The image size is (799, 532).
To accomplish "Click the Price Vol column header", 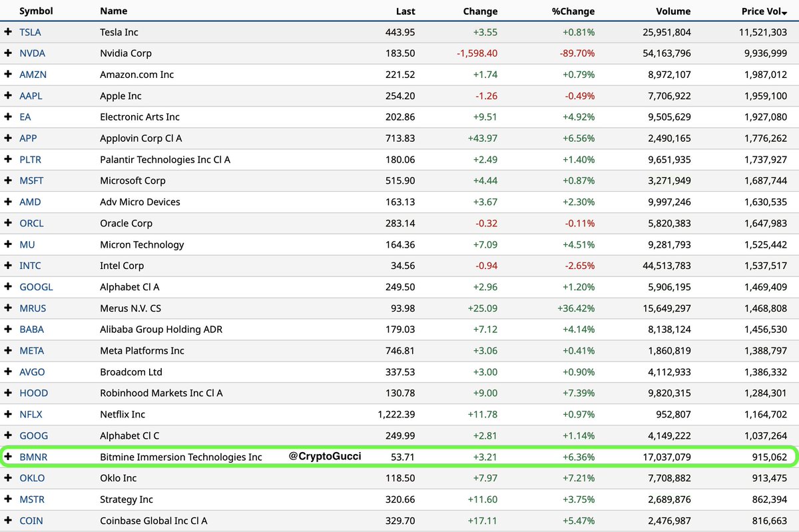I will [x=764, y=11].
